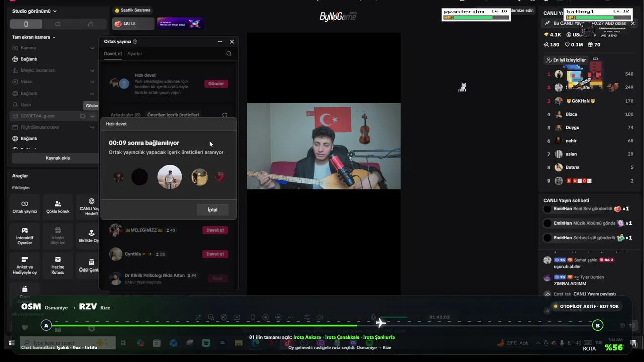Screen dimensions: 644x362
Task: Click the streamer camera preview
Action: pos(324,146)
